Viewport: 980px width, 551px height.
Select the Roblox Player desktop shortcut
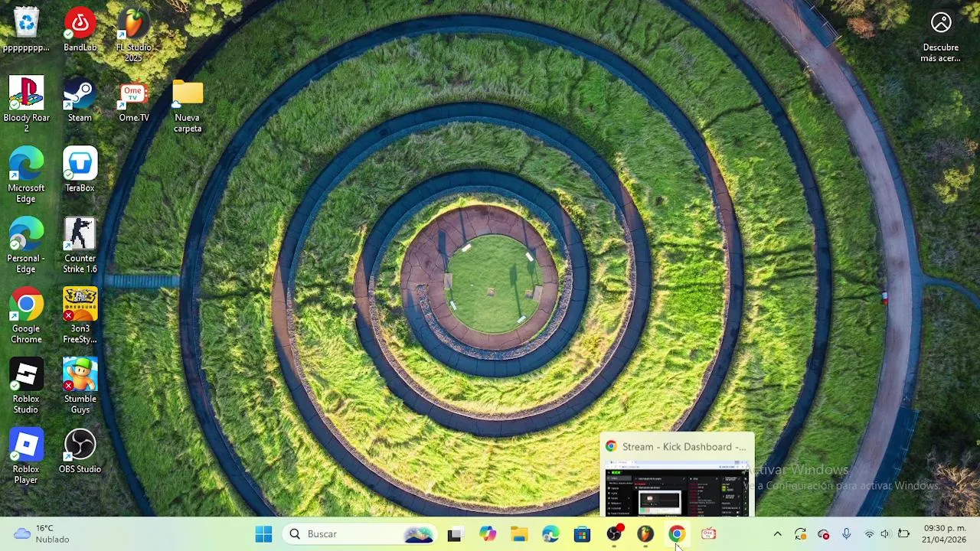coord(26,457)
